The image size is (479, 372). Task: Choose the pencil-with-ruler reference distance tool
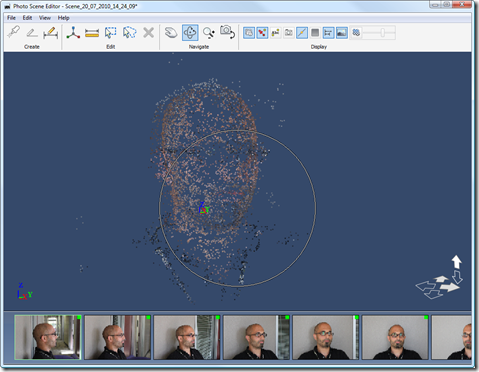pyautogui.click(x=51, y=33)
